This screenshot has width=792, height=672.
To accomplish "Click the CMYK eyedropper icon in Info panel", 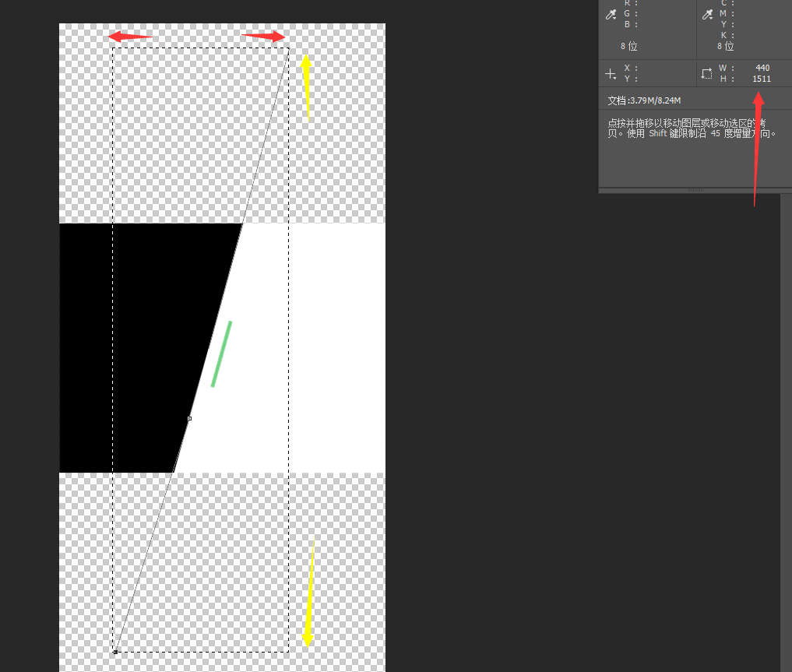I will point(707,14).
